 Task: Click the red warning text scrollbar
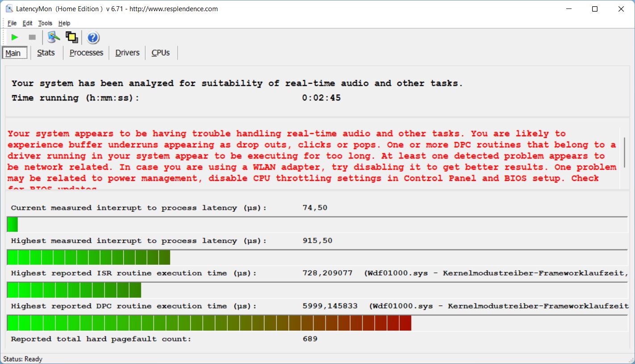(x=623, y=152)
